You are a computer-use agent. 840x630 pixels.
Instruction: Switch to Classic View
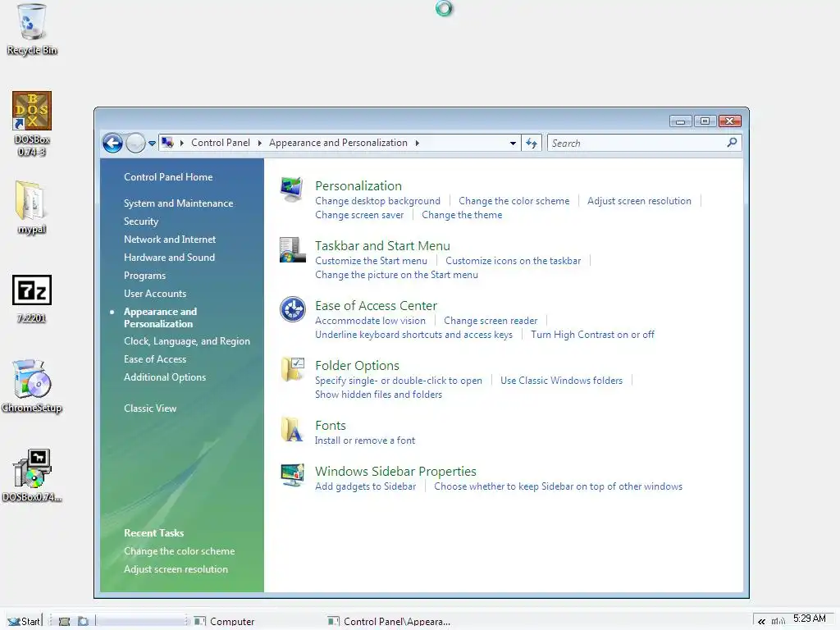point(150,409)
